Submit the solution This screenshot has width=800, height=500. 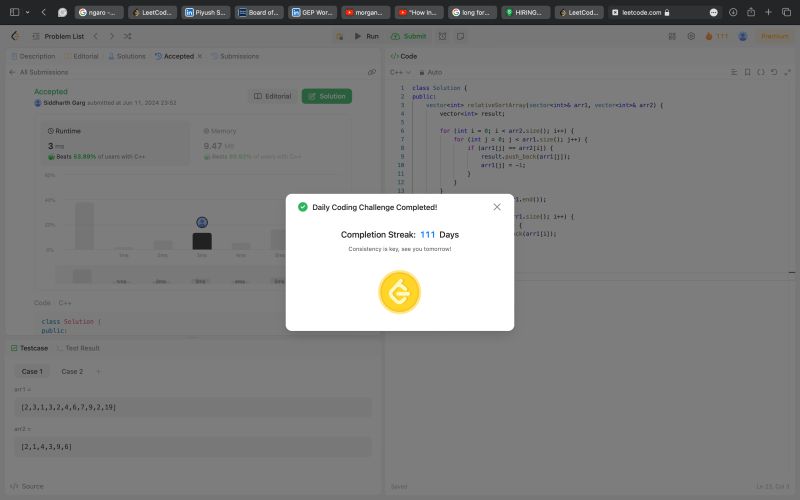[x=408, y=36]
